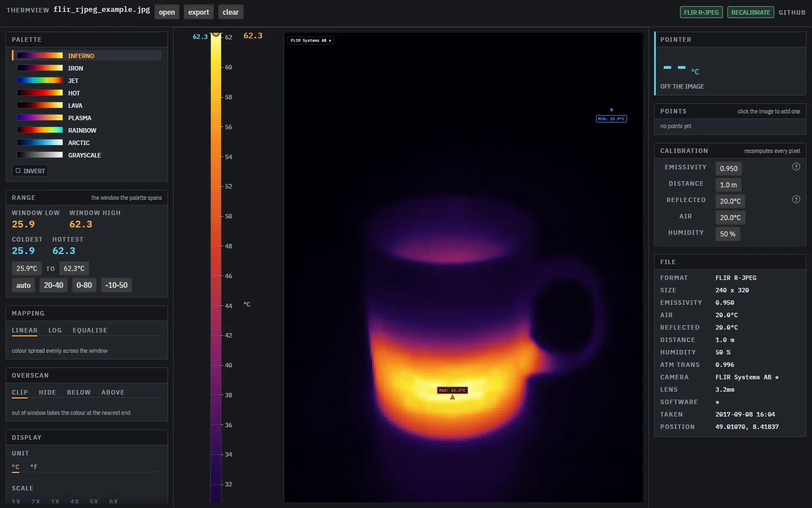The width and height of the screenshot is (812, 508).
Task: Click the export button
Action: 198,12
